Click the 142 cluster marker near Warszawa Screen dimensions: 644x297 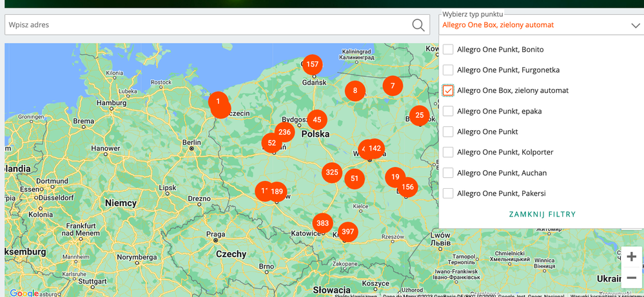pyautogui.click(x=375, y=148)
